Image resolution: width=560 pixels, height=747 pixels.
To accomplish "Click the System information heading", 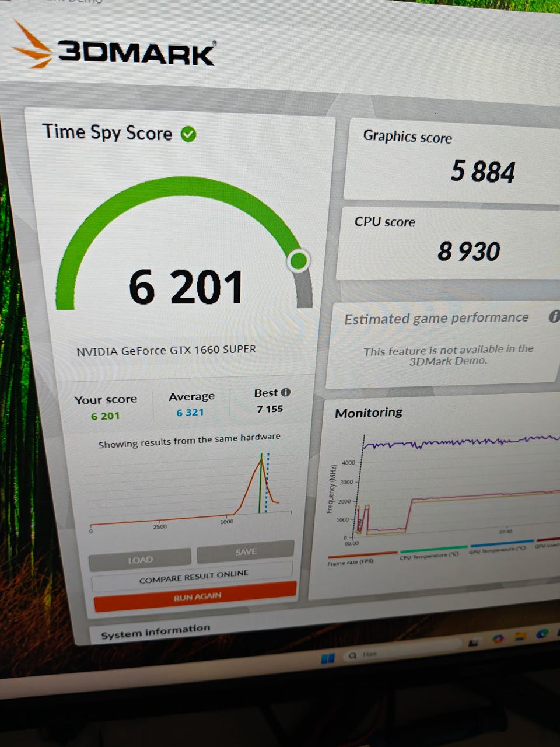I will (x=155, y=631).
